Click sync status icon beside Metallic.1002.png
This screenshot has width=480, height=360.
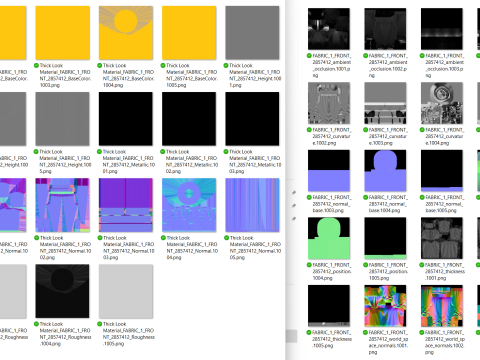pyautogui.click(x=163, y=152)
